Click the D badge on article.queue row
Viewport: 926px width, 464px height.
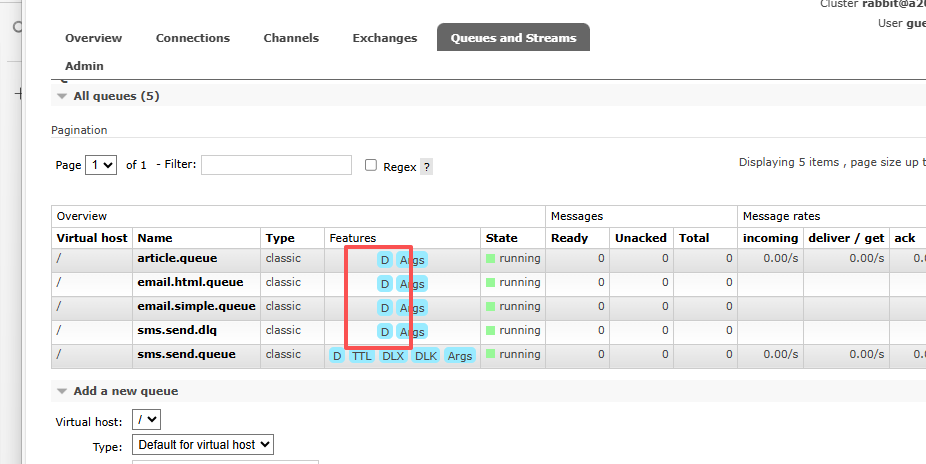click(384, 260)
